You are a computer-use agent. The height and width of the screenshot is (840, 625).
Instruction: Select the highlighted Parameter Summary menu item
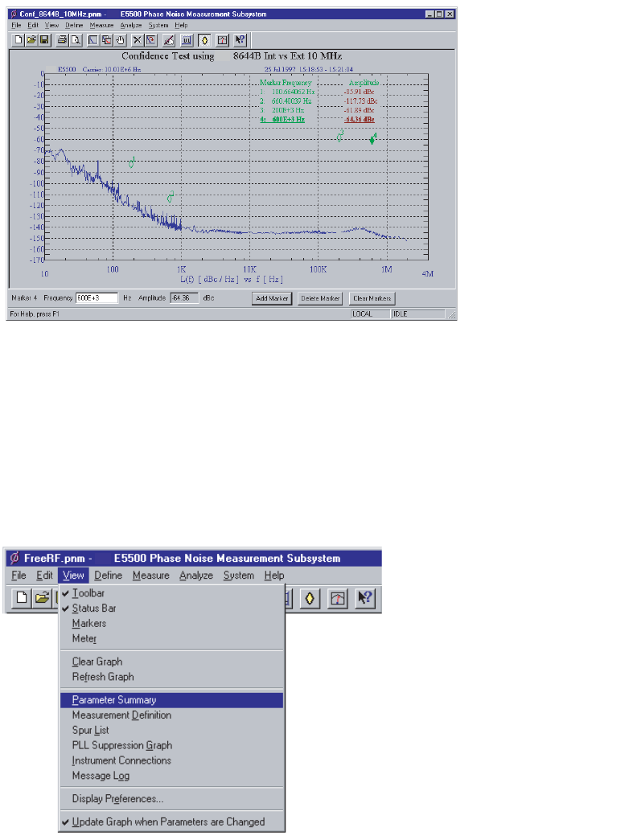(171, 700)
